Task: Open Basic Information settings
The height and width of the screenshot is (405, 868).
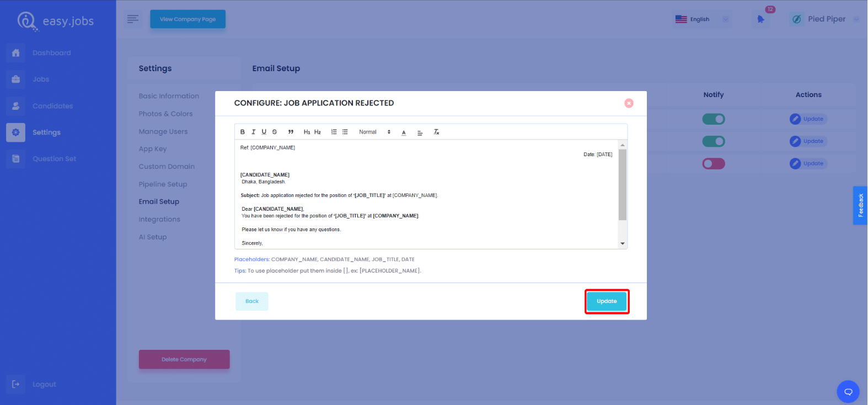Action: (169, 96)
